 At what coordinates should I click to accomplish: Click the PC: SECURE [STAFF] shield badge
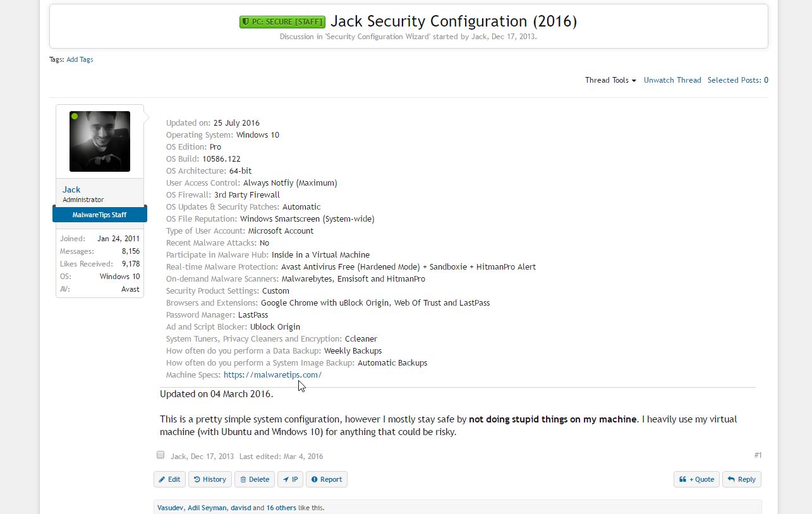[x=282, y=22]
